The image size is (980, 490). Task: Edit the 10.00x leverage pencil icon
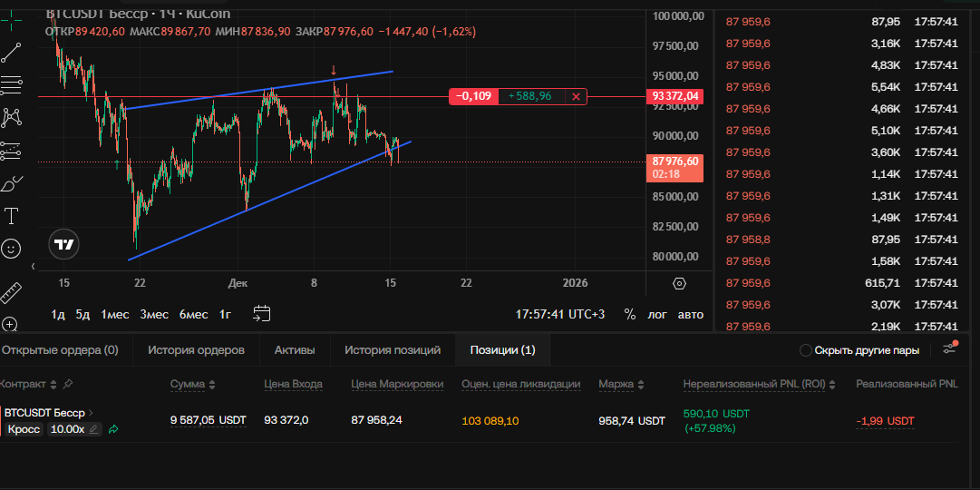93,429
